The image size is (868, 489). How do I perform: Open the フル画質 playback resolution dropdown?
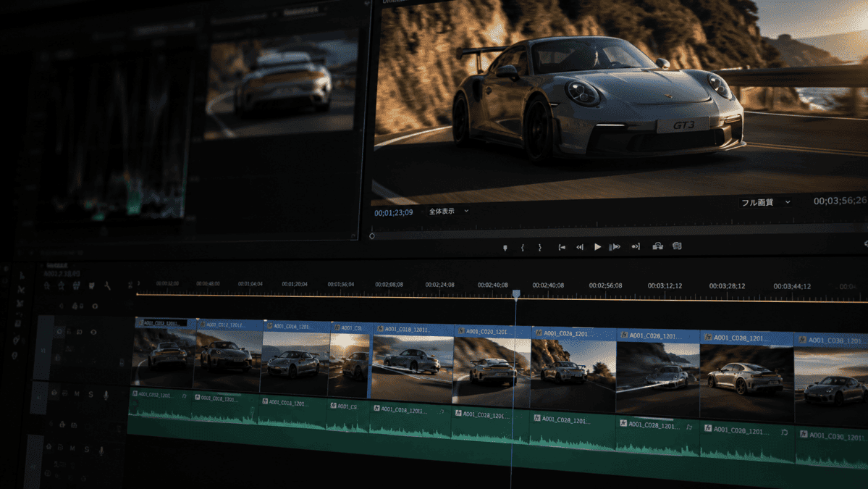click(x=766, y=203)
